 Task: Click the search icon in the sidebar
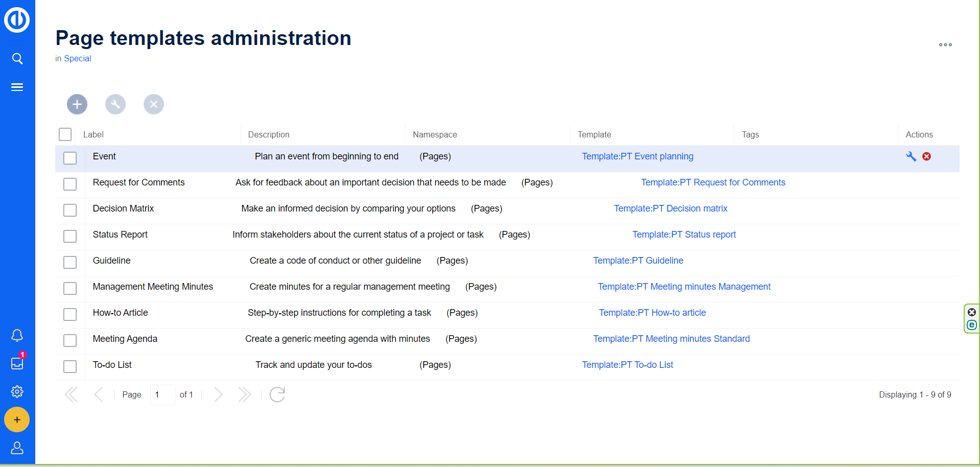point(17,59)
